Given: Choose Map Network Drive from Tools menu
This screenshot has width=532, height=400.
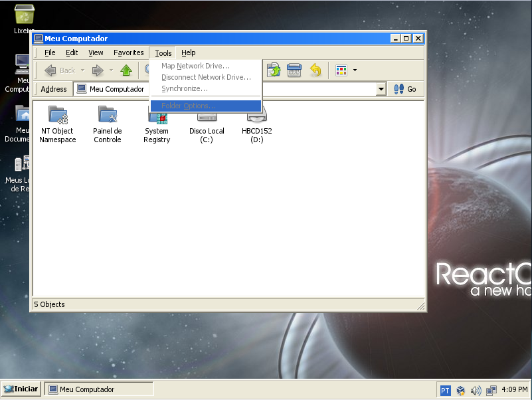Looking at the screenshot, I should [206, 66].
